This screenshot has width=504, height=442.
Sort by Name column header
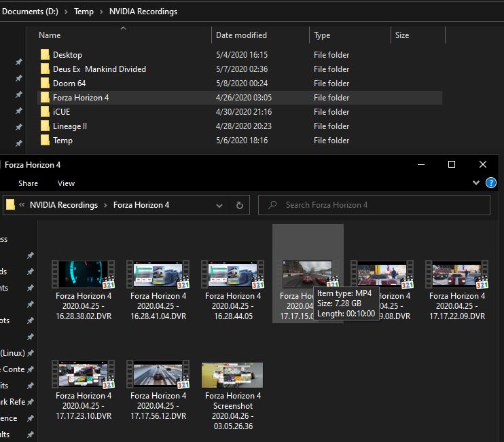tap(50, 35)
